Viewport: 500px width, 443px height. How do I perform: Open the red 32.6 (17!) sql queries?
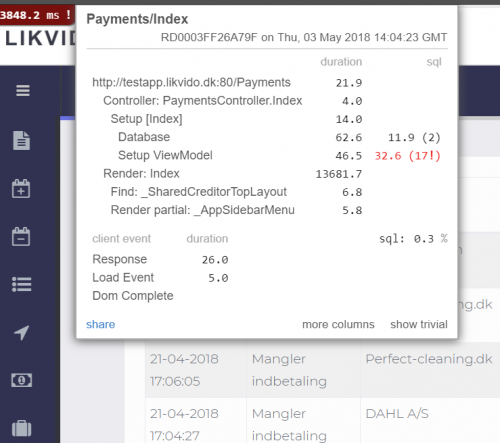408,156
